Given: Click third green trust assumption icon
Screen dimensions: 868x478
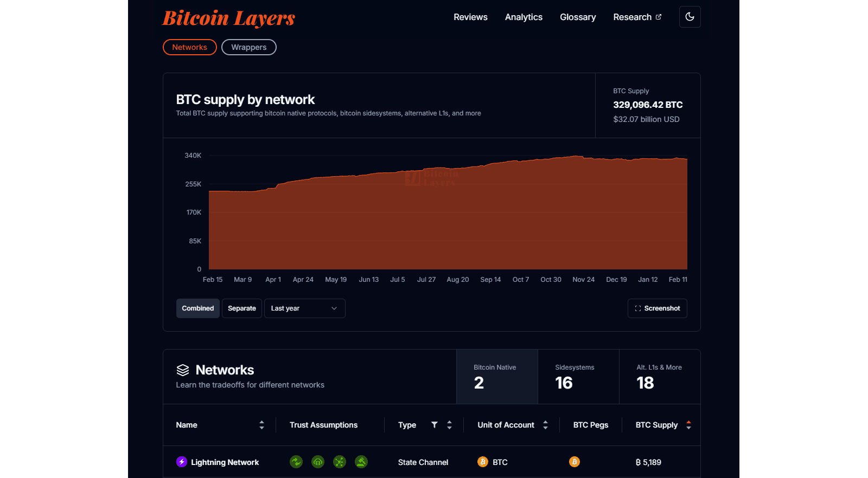Looking at the screenshot, I should [340, 462].
